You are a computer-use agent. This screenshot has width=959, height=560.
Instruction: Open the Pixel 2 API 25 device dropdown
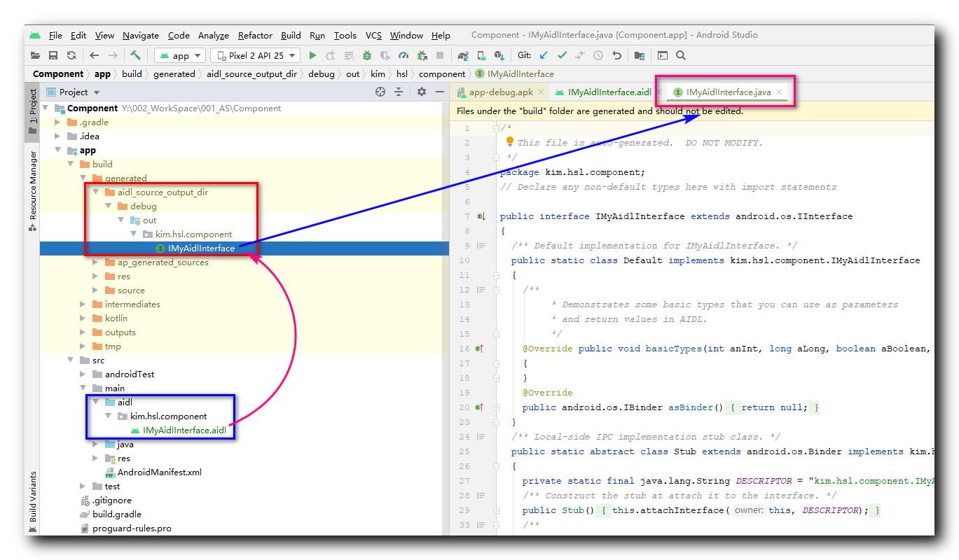(x=255, y=55)
